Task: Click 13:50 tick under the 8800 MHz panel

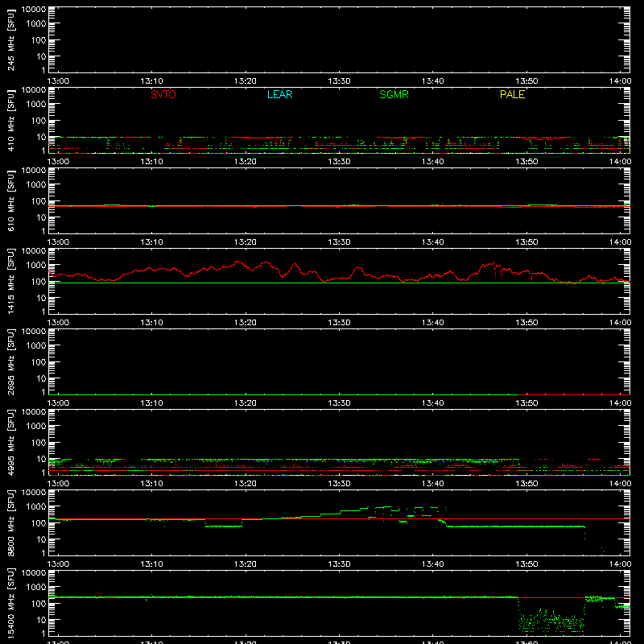Action: [526, 564]
